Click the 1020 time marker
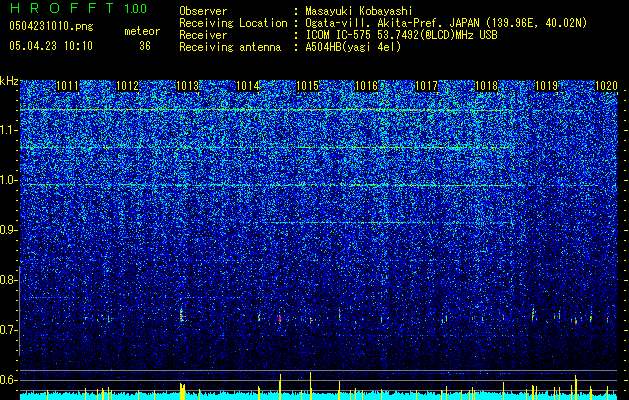629x400 pixels. [606, 86]
